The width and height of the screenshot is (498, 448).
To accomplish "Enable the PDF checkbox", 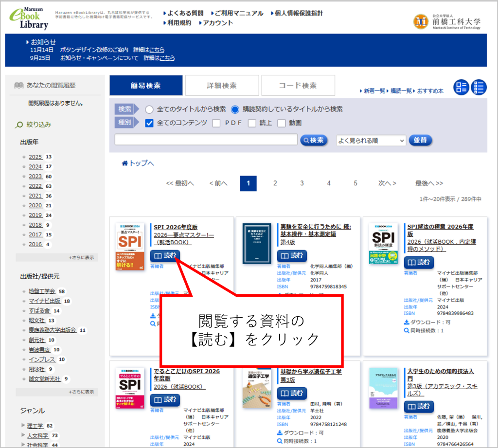I will [216, 123].
